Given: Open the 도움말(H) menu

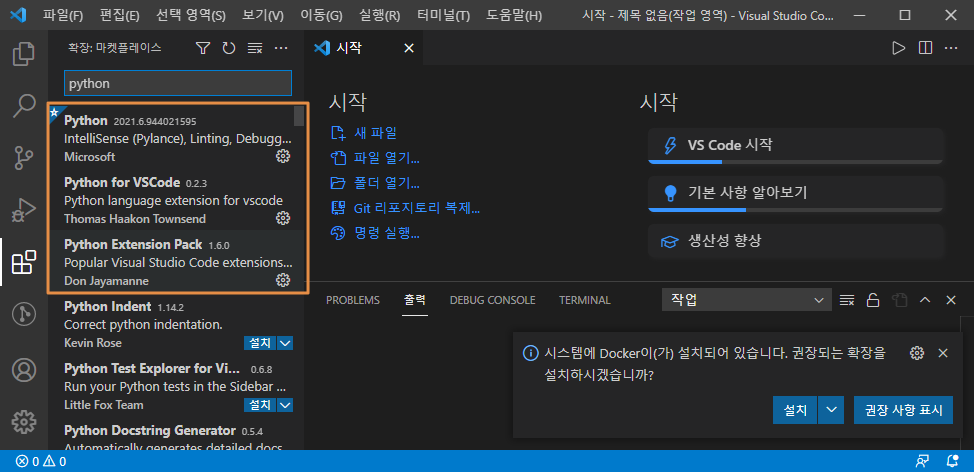Looking at the screenshot, I should click(514, 16).
